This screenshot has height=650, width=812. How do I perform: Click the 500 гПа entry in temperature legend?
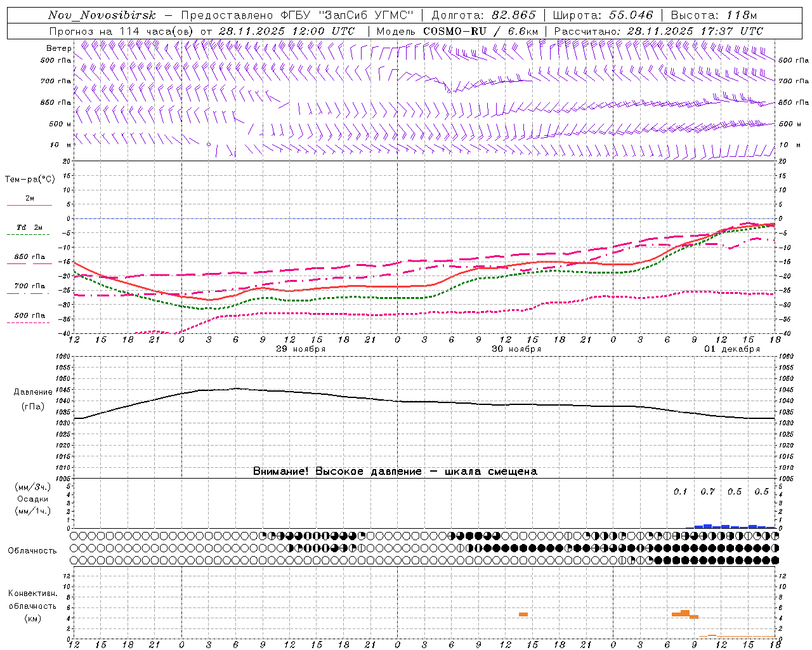click(30, 315)
